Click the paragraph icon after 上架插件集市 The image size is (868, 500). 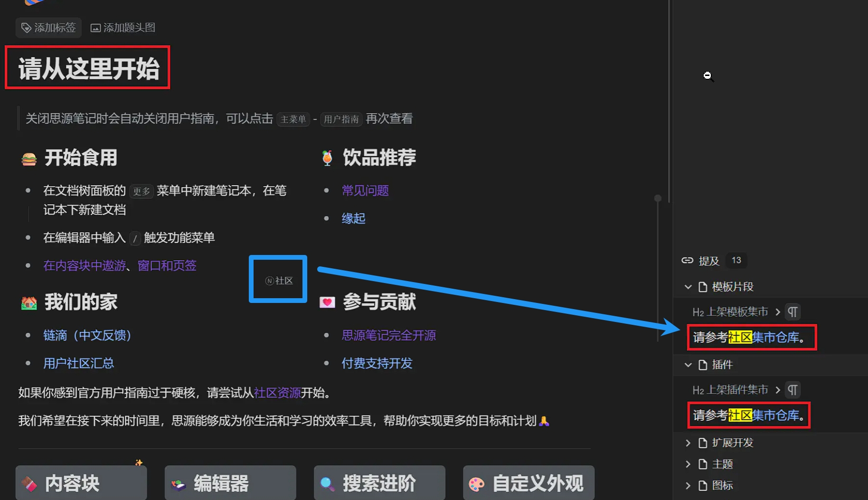(x=792, y=389)
